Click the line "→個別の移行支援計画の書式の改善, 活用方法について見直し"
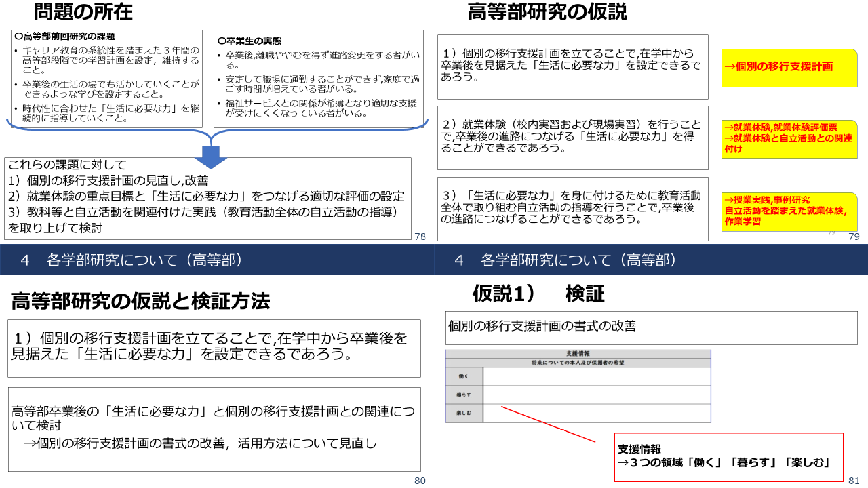Image resolution: width=868 pixels, height=488 pixels. 200,443
